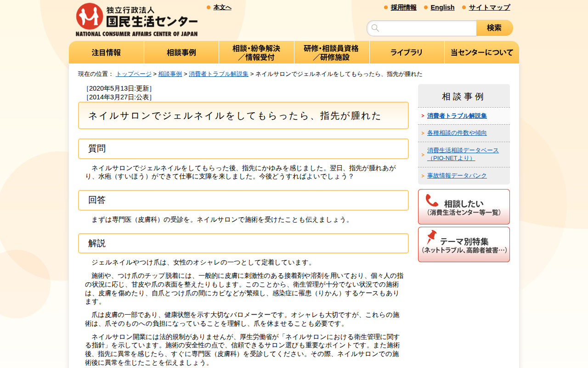Switch to the English site link
The height and width of the screenshot is (368, 588).
443,7
